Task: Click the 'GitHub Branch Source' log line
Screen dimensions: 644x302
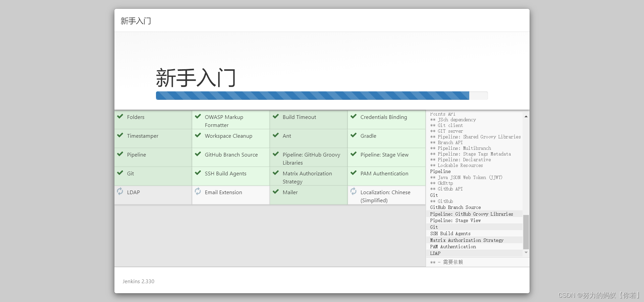Action: coord(455,207)
